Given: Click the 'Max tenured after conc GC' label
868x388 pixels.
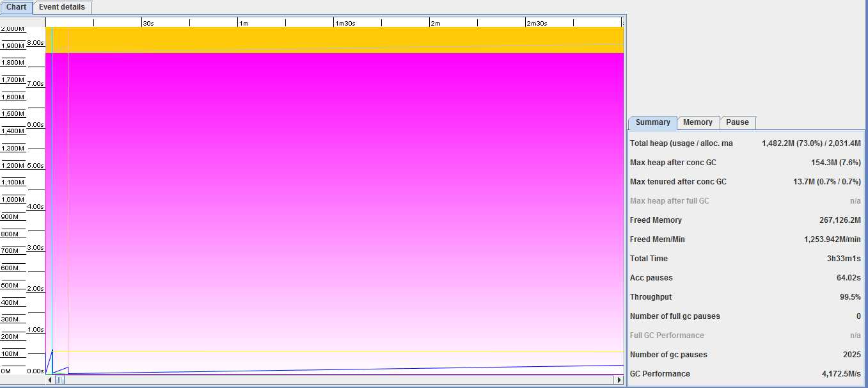Looking at the screenshot, I should pos(678,182).
